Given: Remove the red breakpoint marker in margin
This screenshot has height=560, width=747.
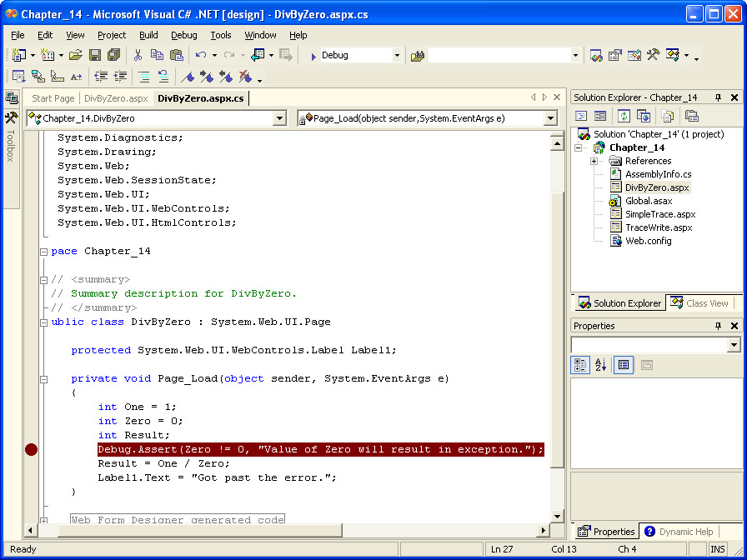Looking at the screenshot, I should pyautogui.click(x=31, y=450).
